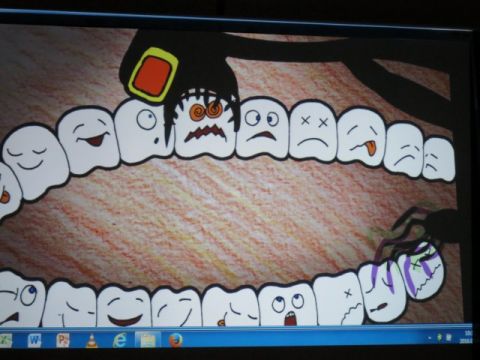Click the upper tooth with X eyes
This screenshot has width=480, height=360.
(313, 131)
